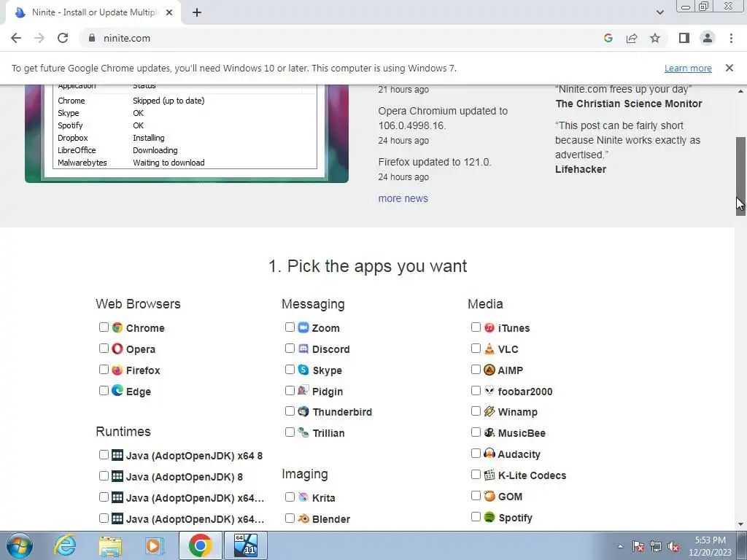Click the volume muted tray icon
The width and height of the screenshot is (747, 560).
coord(673,547)
